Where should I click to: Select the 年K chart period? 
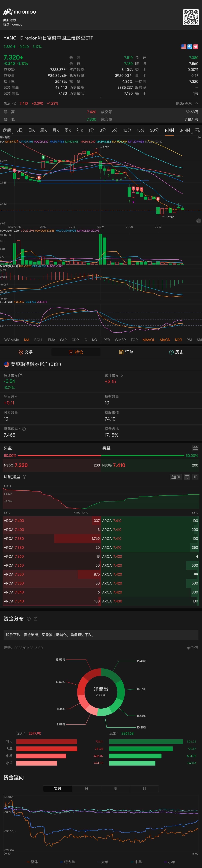[80, 130]
